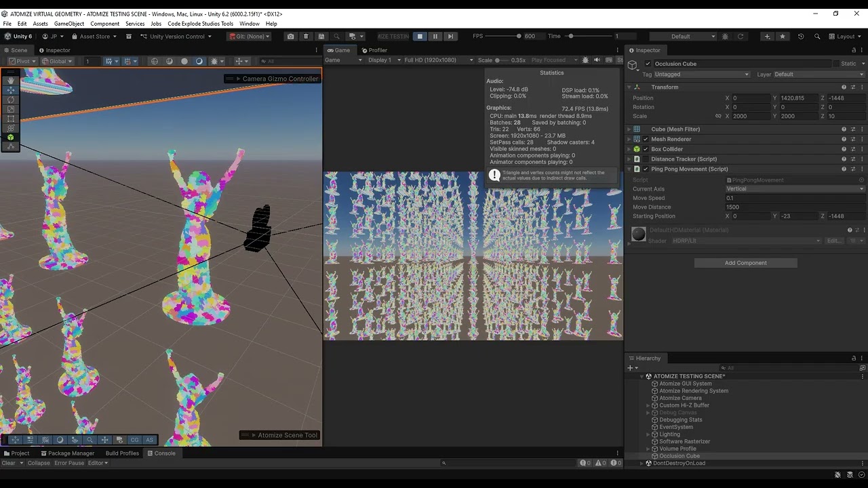Click the refresh arrow next to Default dropdown
868x488 pixels.
(x=741, y=37)
